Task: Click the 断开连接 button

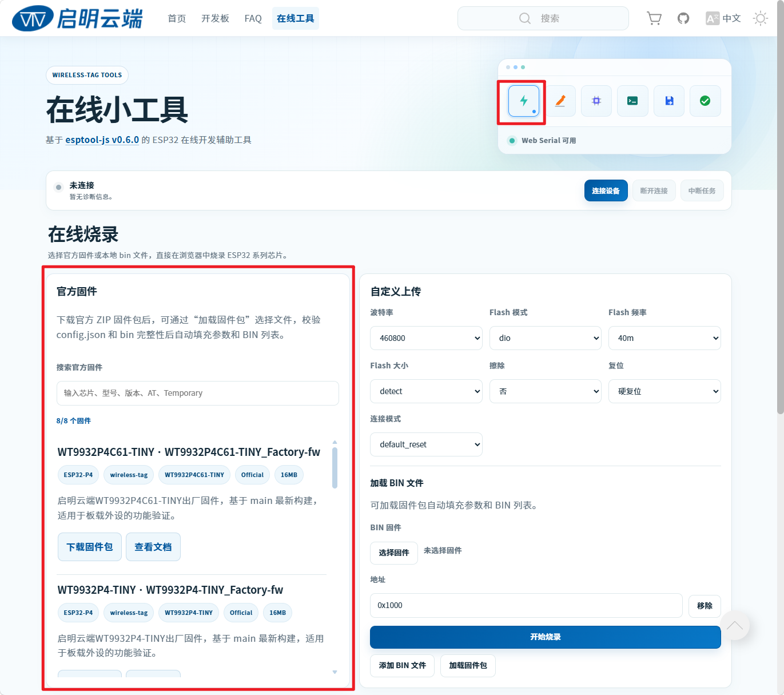Action: 654,190
